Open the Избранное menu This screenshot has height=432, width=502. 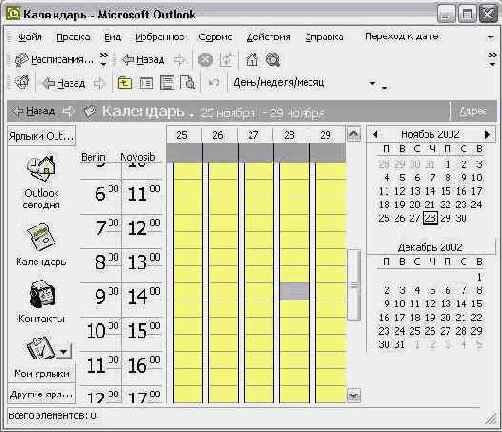(x=160, y=37)
